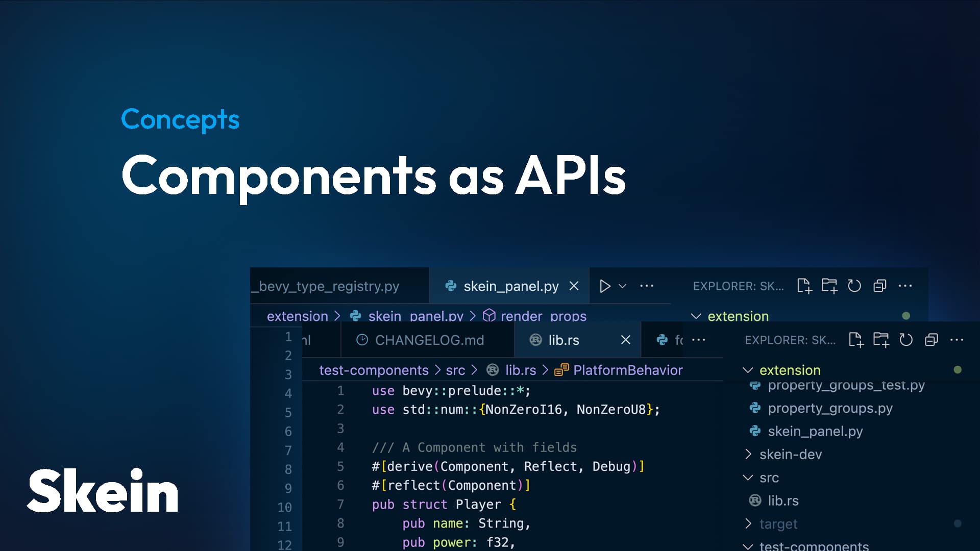Collapse the extension folder in the Explorer
The height and width of the screenshot is (551, 980).
[749, 370]
